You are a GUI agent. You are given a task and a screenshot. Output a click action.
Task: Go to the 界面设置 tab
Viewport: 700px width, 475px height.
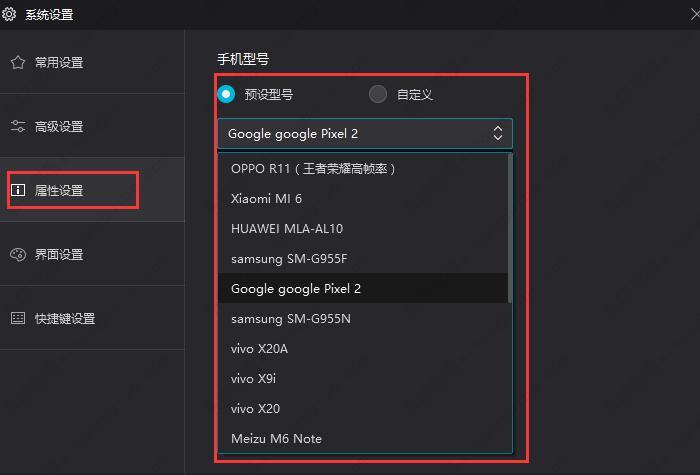(x=92, y=254)
